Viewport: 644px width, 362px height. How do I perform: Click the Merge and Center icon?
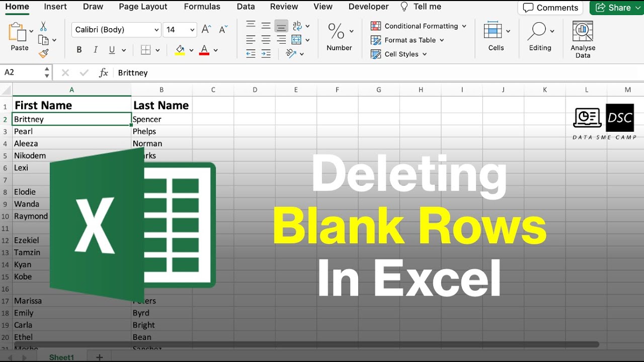pos(297,40)
